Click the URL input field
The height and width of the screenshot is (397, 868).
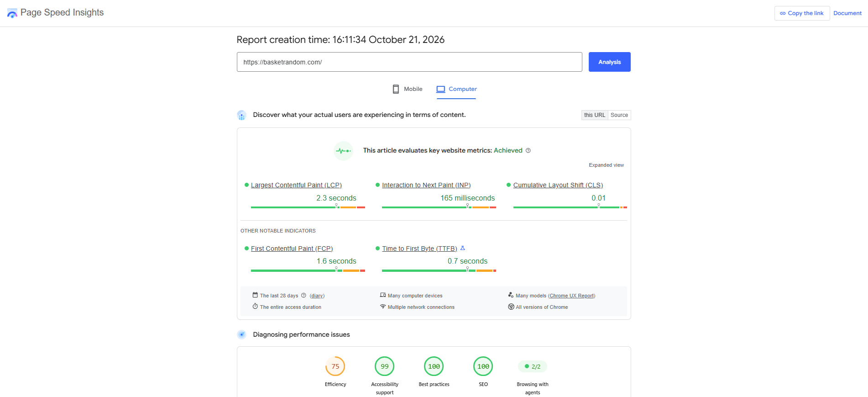(409, 62)
